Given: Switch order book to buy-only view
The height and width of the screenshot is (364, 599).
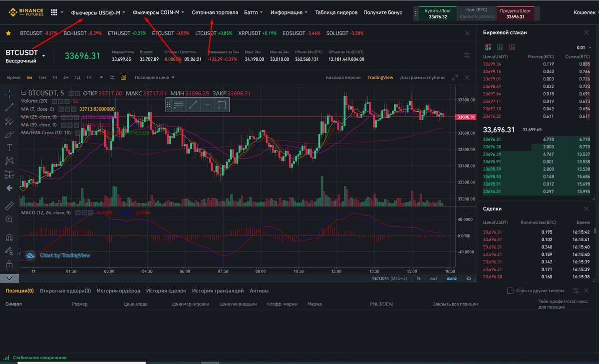Looking at the screenshot, I should tap(501, 47).
